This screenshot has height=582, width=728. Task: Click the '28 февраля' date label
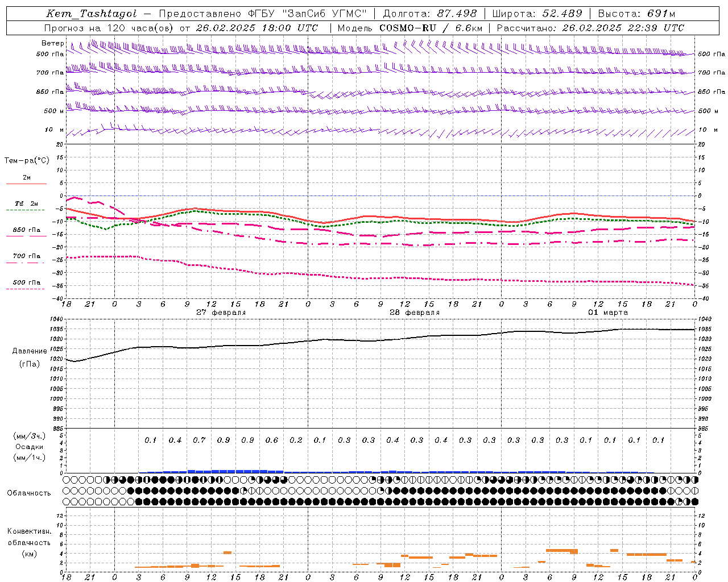pos(414,313)
